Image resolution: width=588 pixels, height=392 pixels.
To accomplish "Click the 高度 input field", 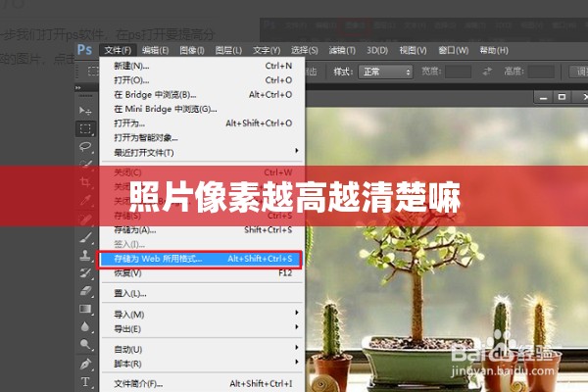I will [540, 72].
